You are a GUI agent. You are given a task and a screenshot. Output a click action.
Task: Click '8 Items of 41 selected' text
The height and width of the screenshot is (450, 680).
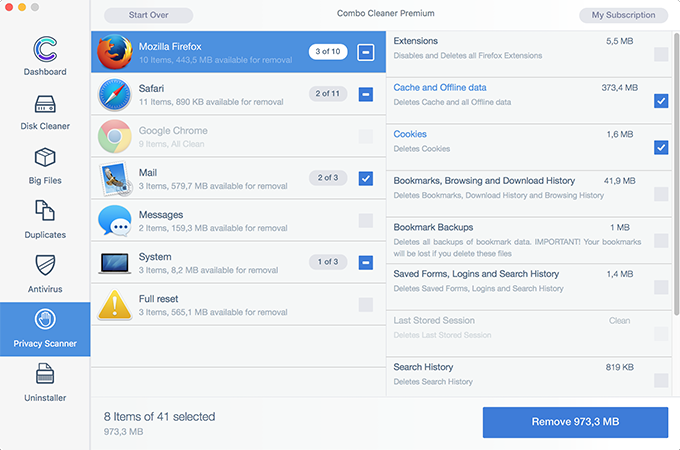coord(160,417)
